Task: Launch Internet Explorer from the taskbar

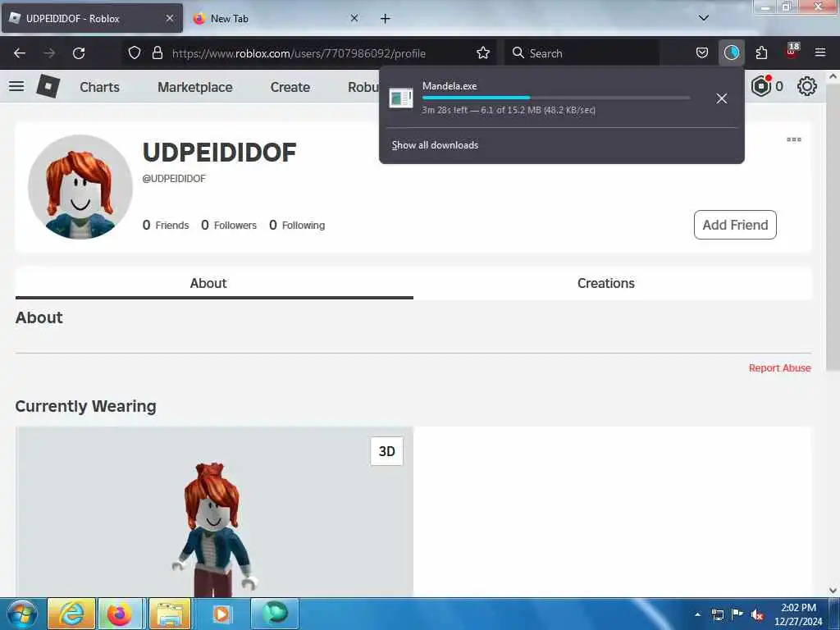Action: 71,614
